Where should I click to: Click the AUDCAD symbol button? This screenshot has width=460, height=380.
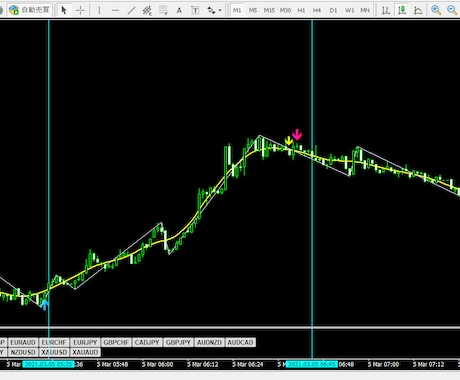[x=240, y=342]
